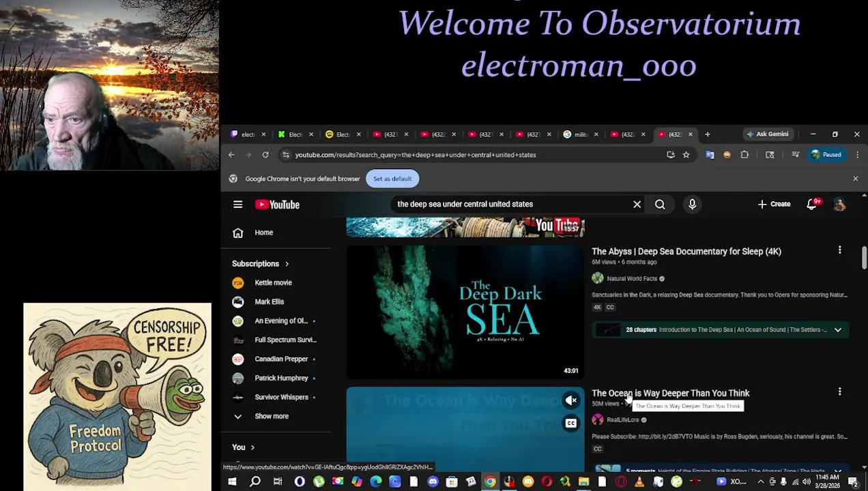Click the Create button

(774, 205)
